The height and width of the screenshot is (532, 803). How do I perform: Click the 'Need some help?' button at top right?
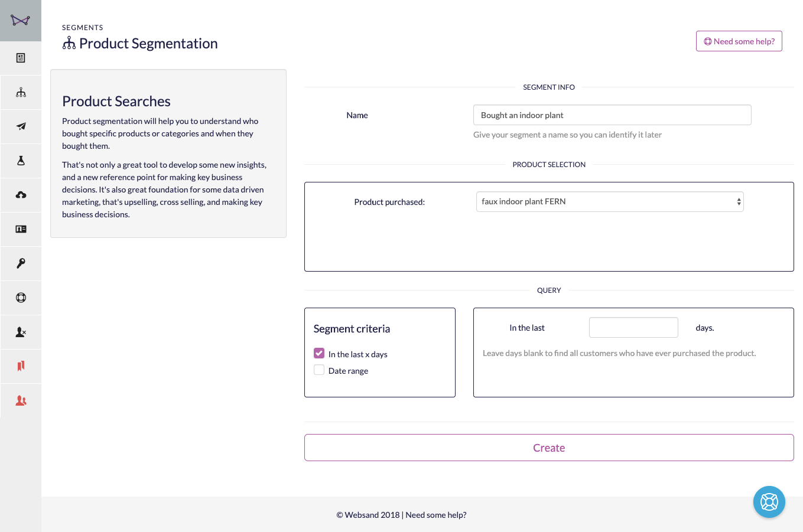(x=739, y=41)
